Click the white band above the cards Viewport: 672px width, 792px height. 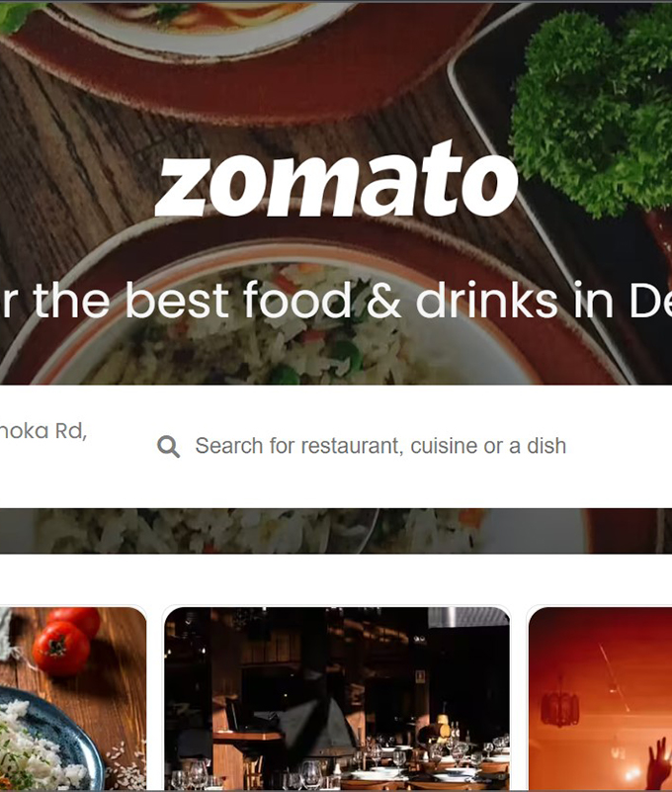point(336,578)
